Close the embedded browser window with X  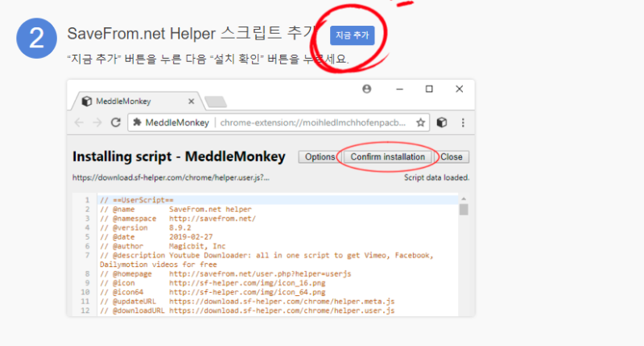click(x=459, y=89)
